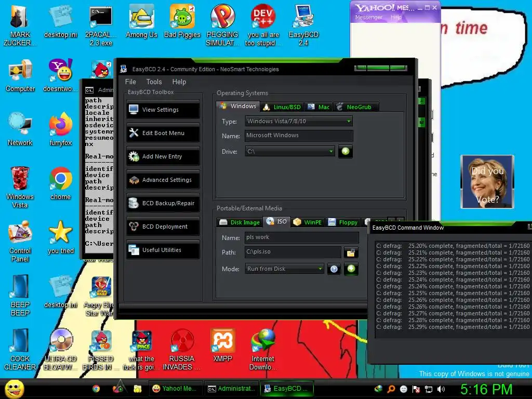The height and width of the screenshot is (399, 532).
Task: Switch to the Floppy tab
Action: tap(343, 222)
